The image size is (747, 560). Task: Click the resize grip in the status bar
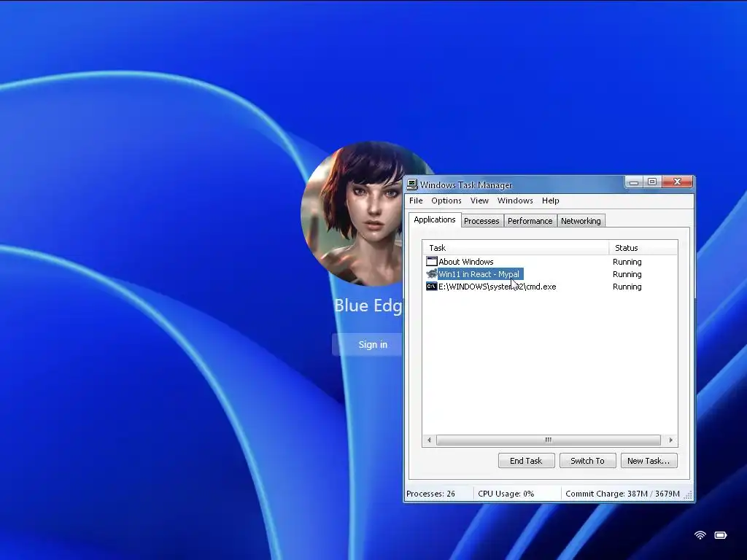point(689,495)
